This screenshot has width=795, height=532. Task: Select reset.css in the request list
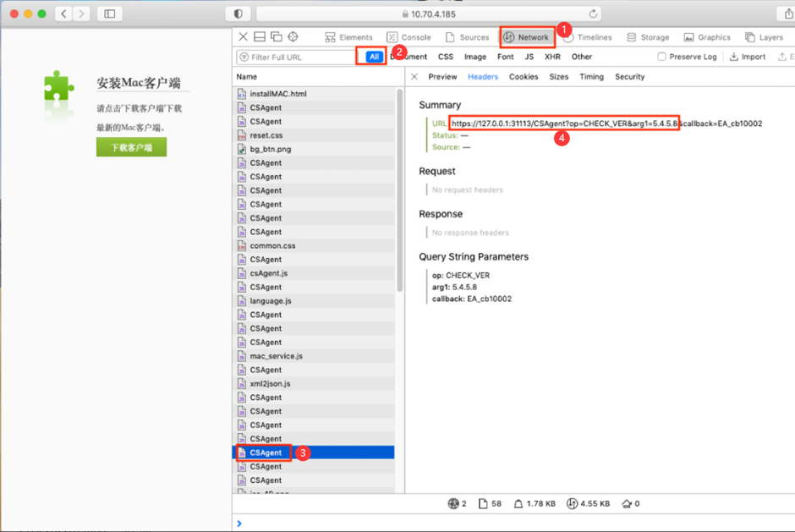pyautogui.click(x=313, y=135)
